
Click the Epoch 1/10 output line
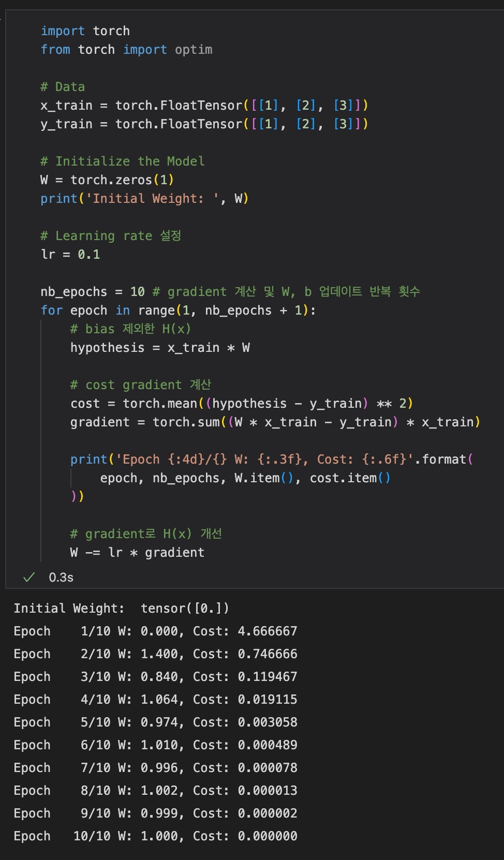tap(155, 631)
